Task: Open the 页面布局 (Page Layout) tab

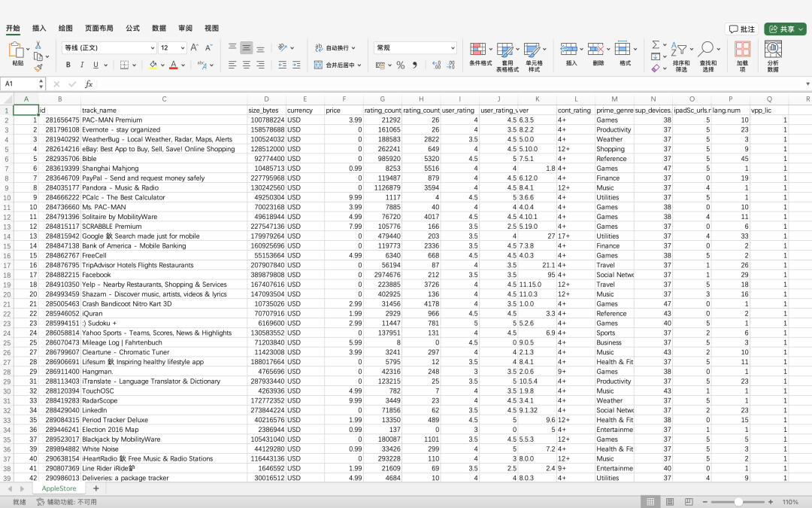Action: click(99, 28)
